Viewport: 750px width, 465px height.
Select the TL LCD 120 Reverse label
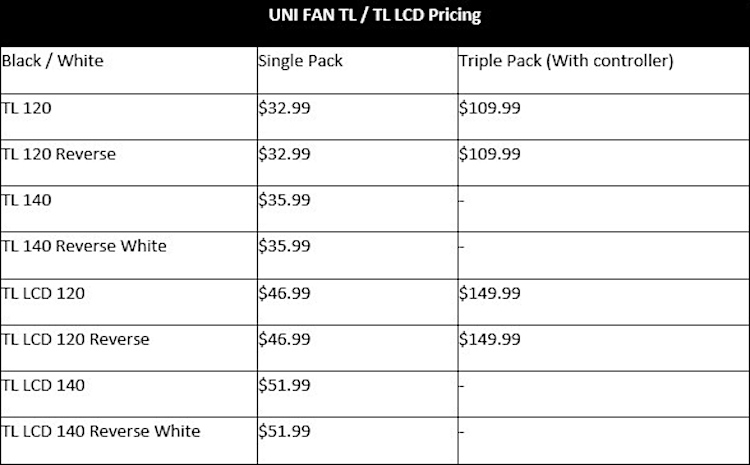coord(76,339)
